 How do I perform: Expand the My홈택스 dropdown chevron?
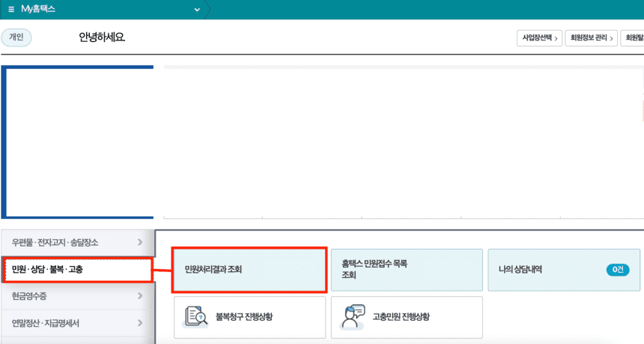point(197,10)
